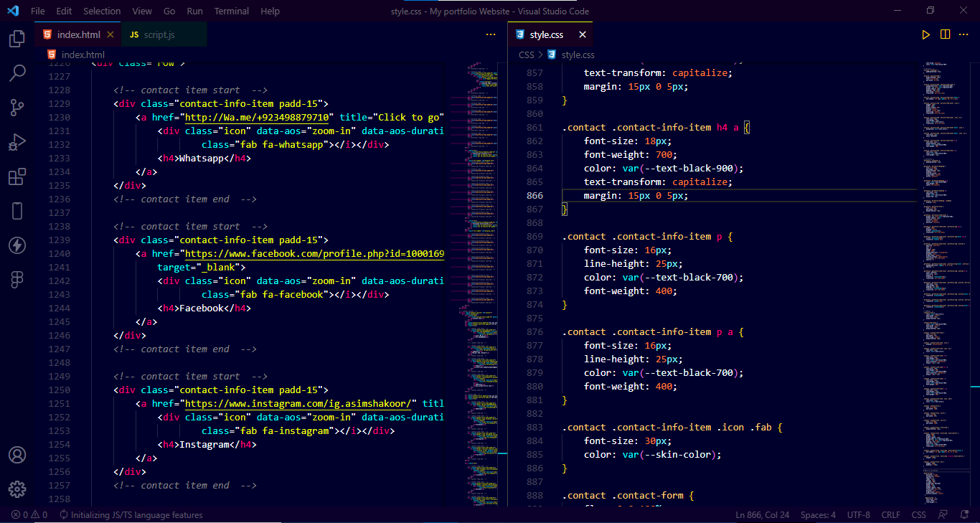The width and height of the screenshot is (980, 523).
Task: Change indentation via Spaces: 4 status item
Action: click(x=817, y=514)
